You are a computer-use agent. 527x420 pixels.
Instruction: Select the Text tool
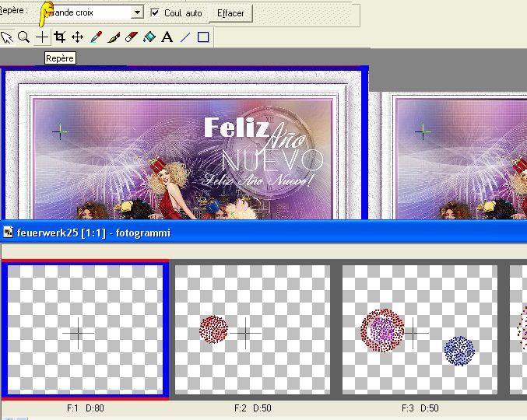point(167,37)
